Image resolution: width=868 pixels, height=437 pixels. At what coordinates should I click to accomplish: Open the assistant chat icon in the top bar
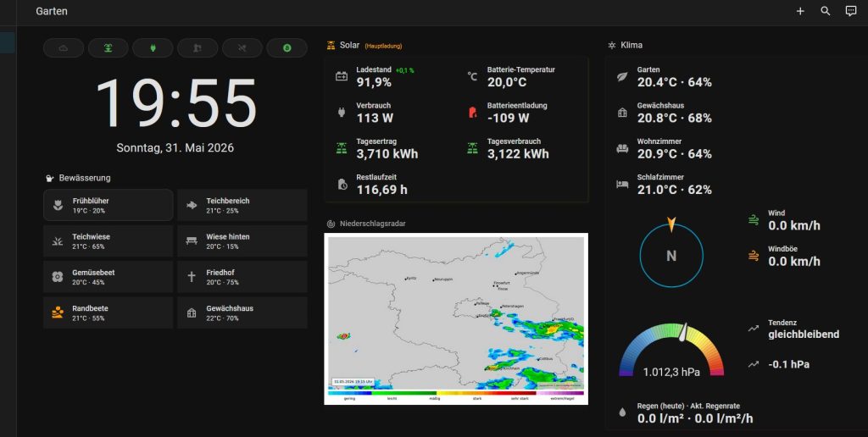851,11
